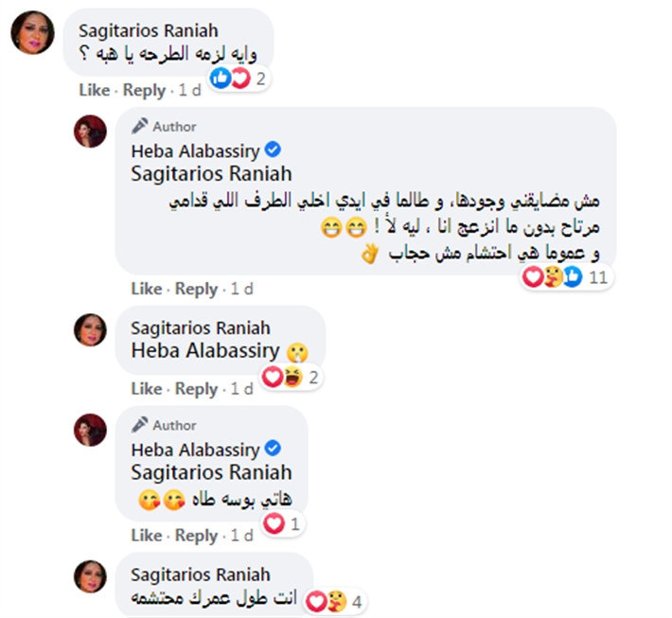
Task: Open reactions on the top comment with count 2
Action: click(x=228, y=79)
